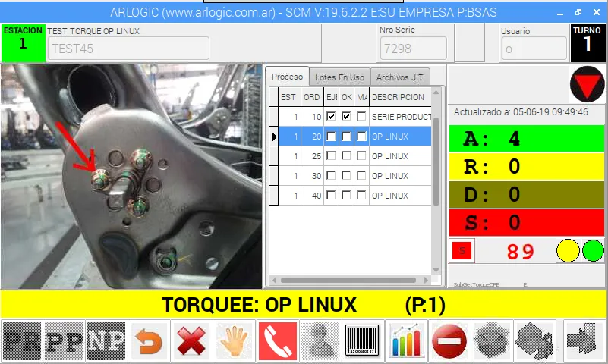Click the Nro Serie field 7298

414,49
